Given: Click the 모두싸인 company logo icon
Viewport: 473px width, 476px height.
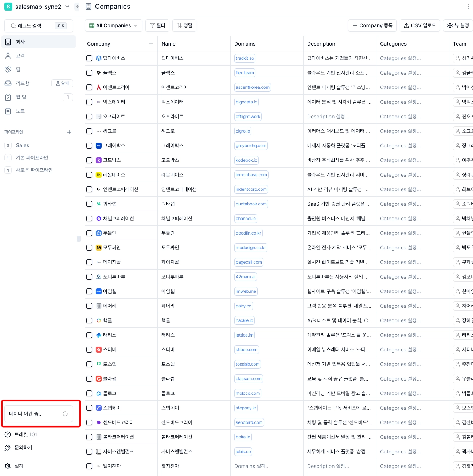Looking at the screenshot, I should click(99, 248).
